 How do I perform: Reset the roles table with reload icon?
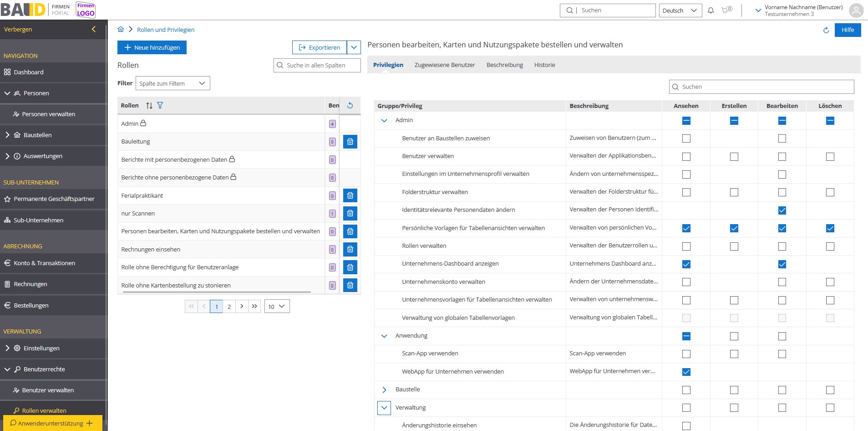point(350,106)
